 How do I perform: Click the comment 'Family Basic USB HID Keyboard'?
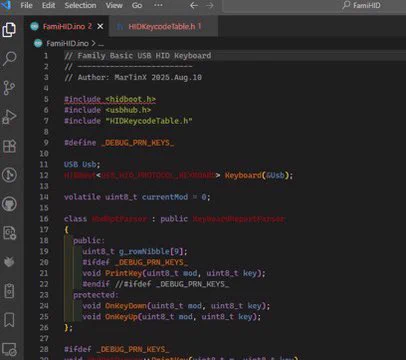click(137, 56)
